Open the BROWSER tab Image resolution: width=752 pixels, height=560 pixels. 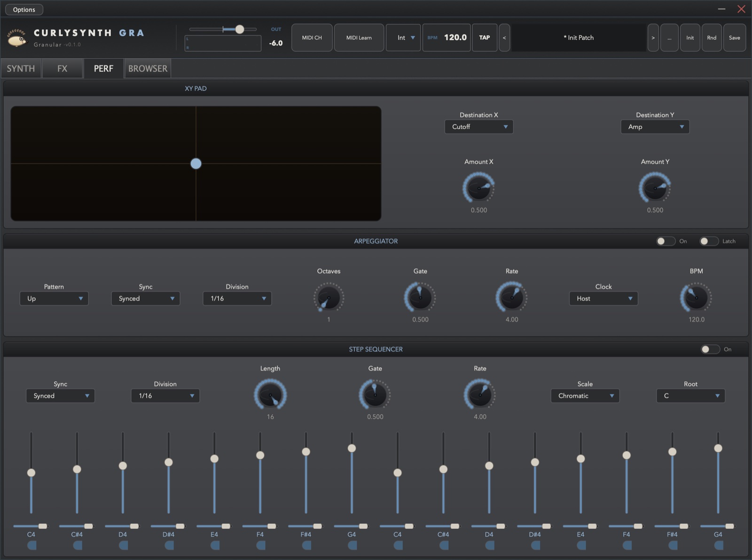(148, 69)
